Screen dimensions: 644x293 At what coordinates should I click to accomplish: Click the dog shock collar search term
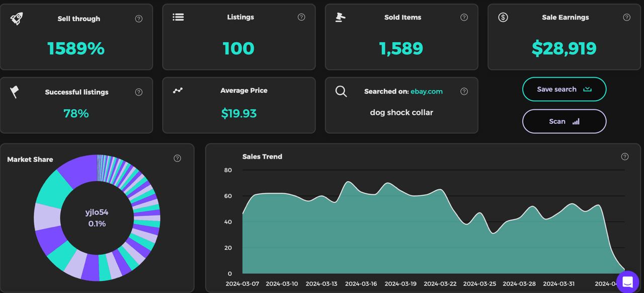click(401, 112)
